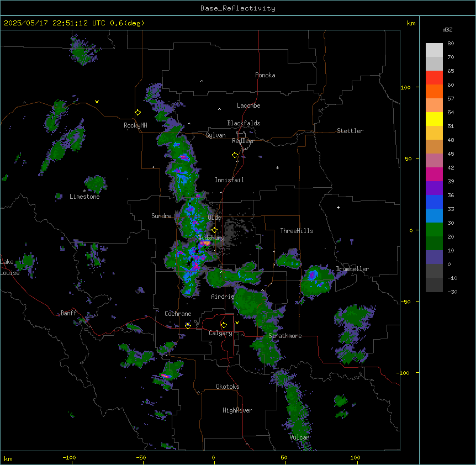This screenshot has height=465, width=476.
Task: Click the Sylvan label
Action: (215, 135)
